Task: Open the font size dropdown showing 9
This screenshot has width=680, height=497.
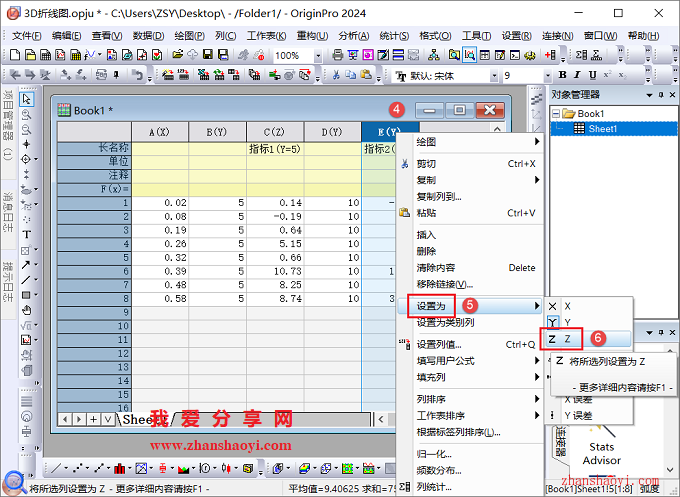Action: point(548,76)
